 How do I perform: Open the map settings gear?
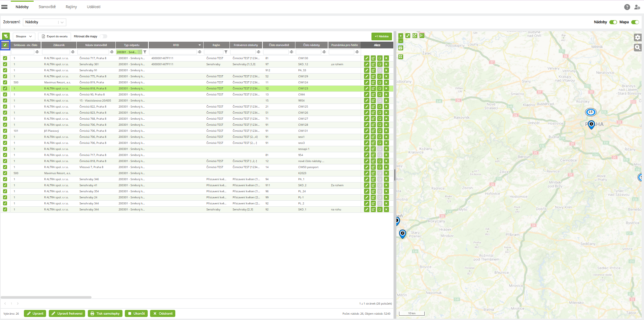(637, 37)
